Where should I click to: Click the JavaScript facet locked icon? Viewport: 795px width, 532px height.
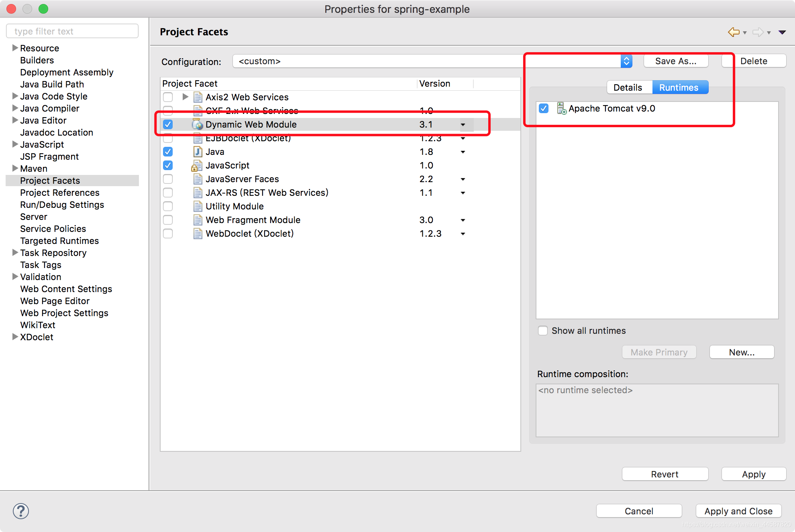[197, 165]
